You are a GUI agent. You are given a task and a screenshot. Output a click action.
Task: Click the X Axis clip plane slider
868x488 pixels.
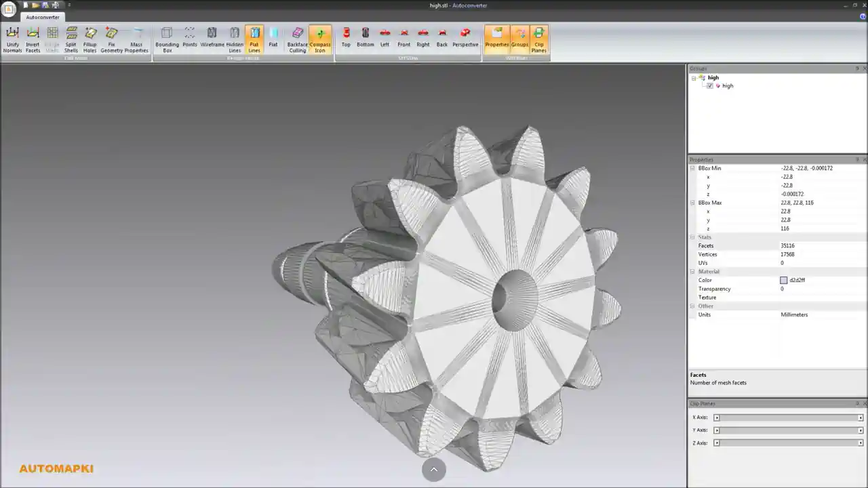click(x=788, y=418)
